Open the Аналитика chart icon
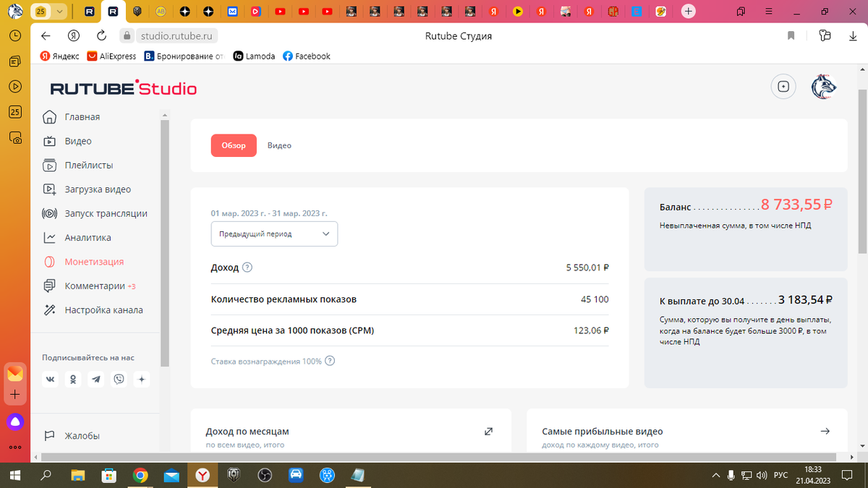 (x=49, y=237)
